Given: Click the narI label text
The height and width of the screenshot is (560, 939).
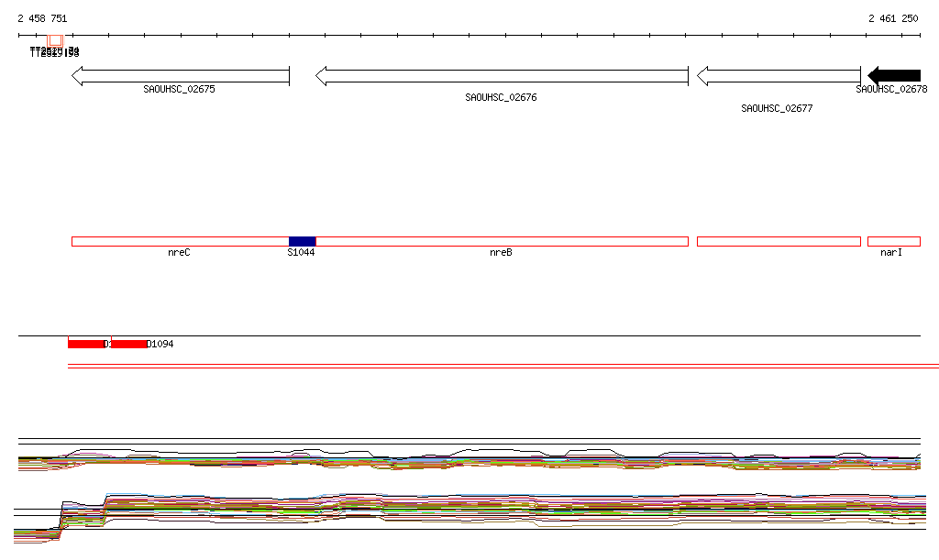Looking at the screenshot, I should pos(891,252).
